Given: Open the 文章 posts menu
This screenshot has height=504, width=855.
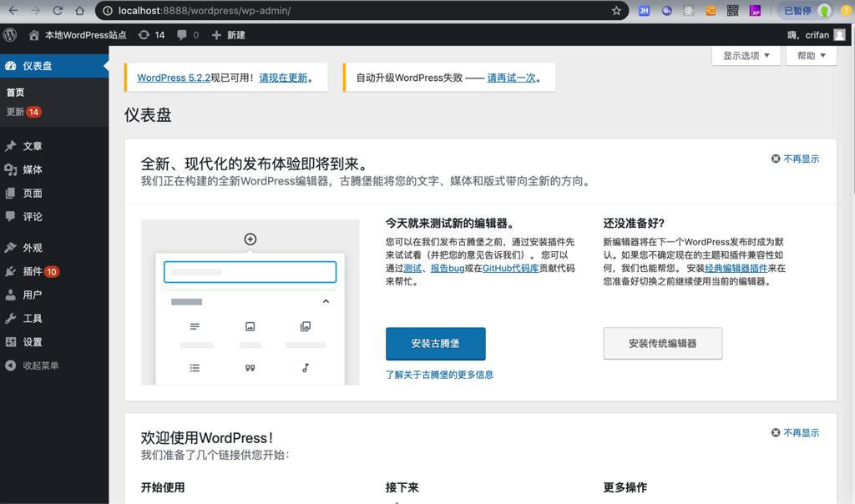Looking at the screenshot, I should 54,146.
